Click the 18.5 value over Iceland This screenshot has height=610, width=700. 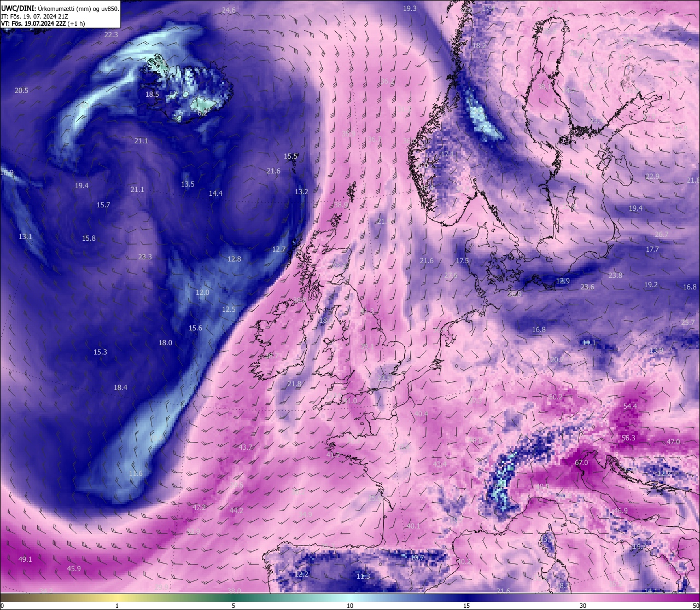point(152,95)
